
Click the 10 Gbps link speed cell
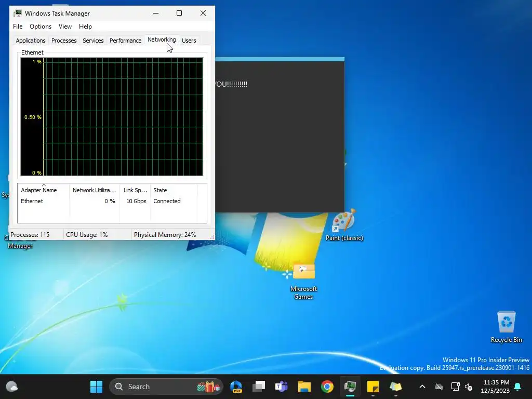coord(136,201)
